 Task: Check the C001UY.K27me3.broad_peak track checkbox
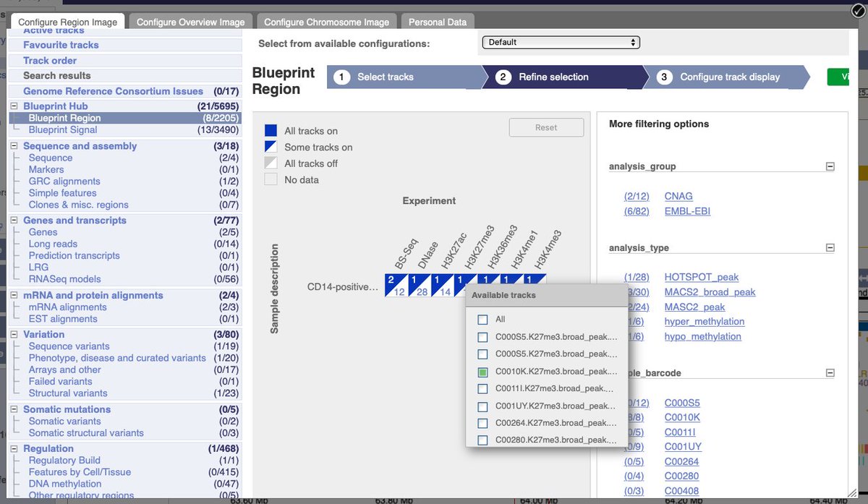[x=482, y=406]
